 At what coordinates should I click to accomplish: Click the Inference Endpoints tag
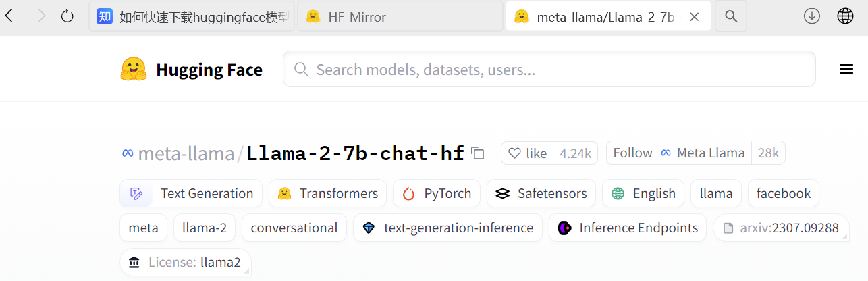click(x=628, y=228)
